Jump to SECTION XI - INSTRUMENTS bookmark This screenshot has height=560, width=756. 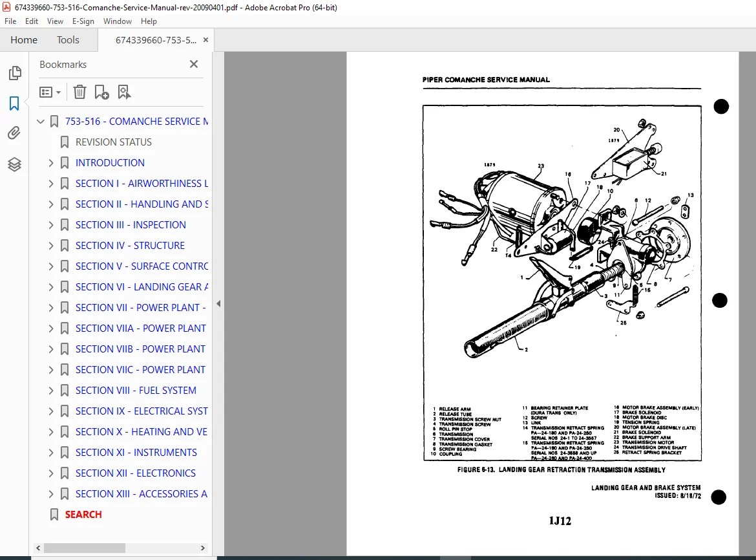click(136, 453)
